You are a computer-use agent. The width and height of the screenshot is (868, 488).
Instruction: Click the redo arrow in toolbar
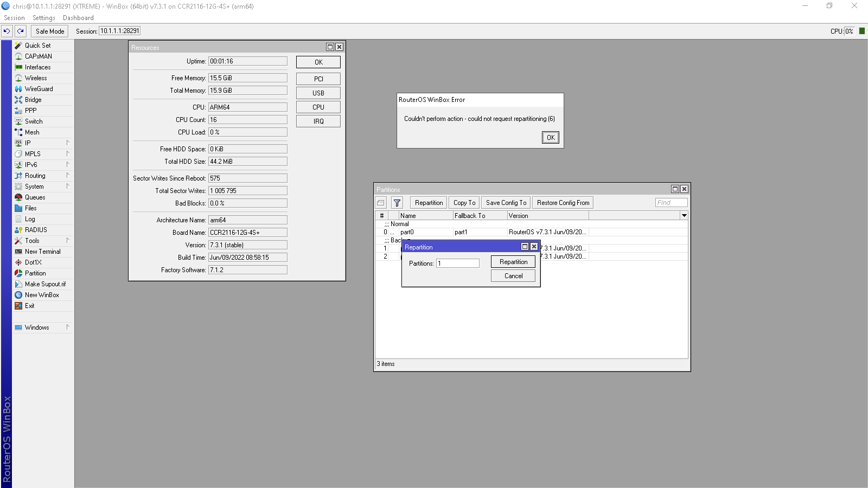pos(20,31)
